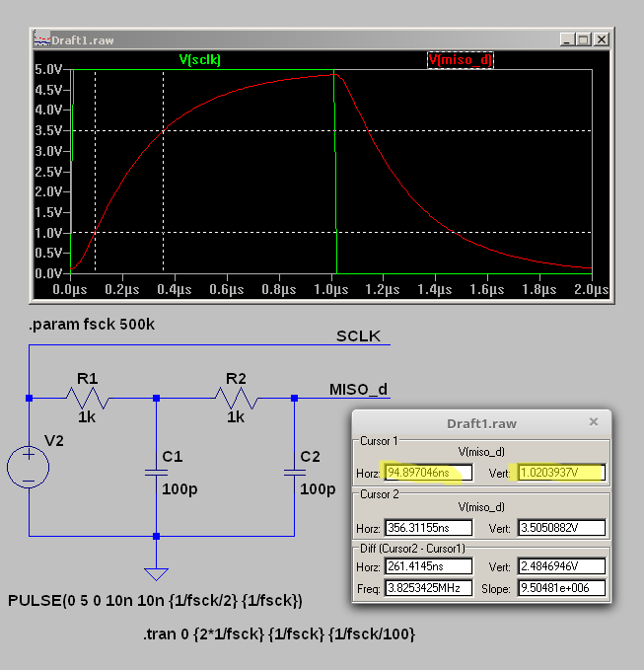Click the Slope value field

point(560,589)
